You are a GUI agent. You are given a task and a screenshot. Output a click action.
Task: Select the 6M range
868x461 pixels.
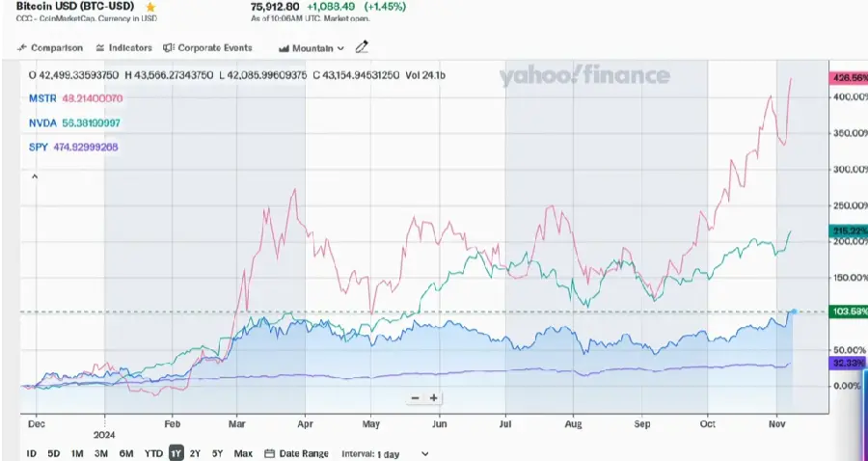[x=126, y=454]
